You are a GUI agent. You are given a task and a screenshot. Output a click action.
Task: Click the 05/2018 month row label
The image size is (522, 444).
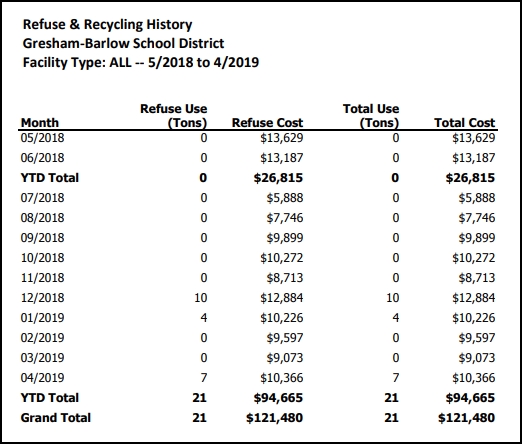click(42, 138)
